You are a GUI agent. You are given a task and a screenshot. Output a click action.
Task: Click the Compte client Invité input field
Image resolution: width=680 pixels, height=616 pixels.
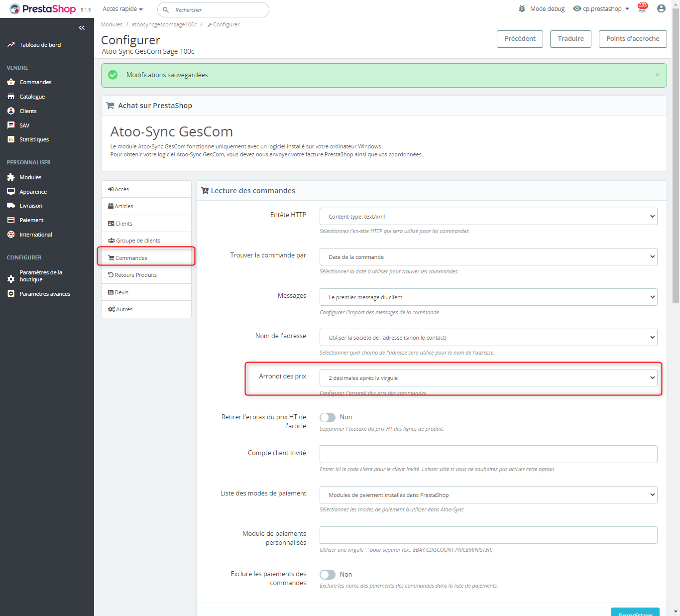click(x=488, y=454)
